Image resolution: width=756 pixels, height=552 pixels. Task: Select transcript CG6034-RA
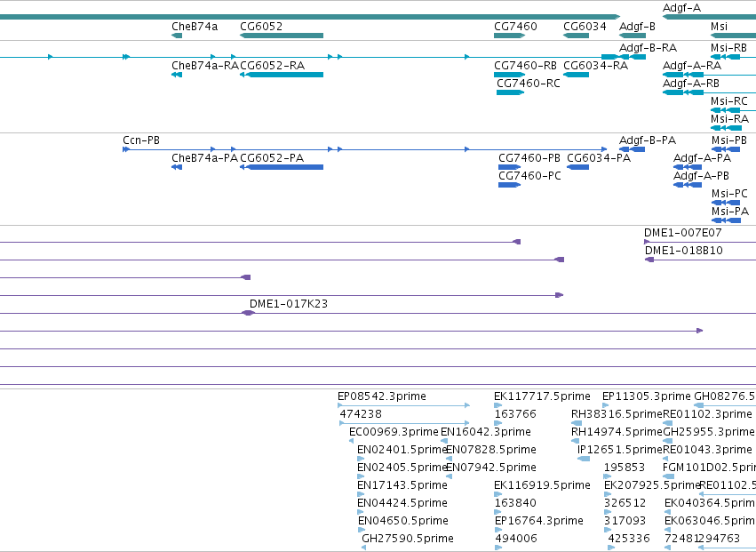pyautogui.click(x=595, y=66)
